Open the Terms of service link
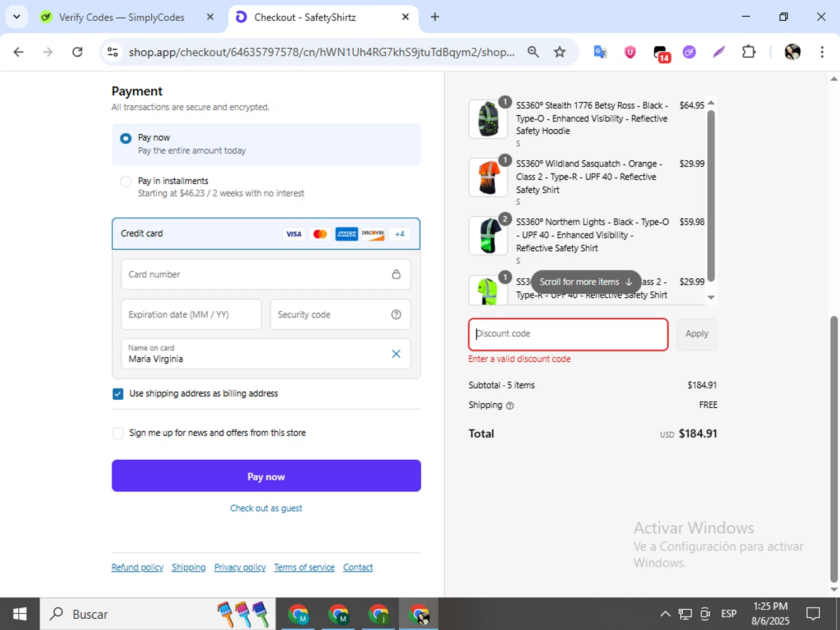 point(304,567)
